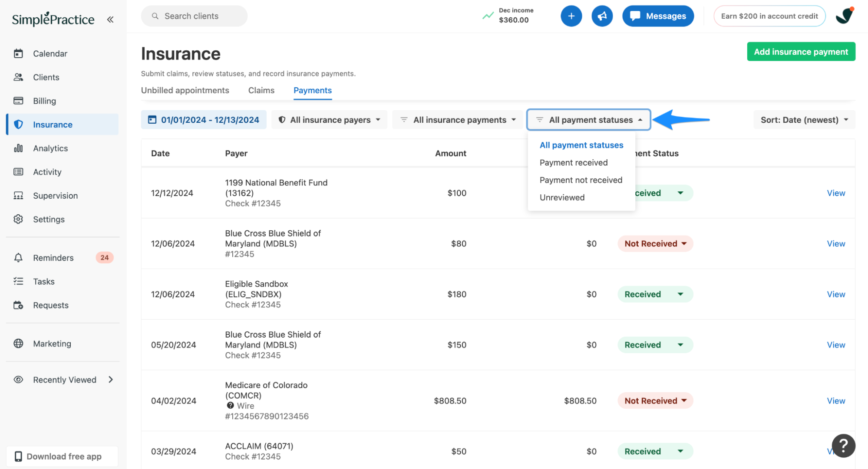The image size is (868, 469).
Task: Change status of 1199 National Benefit payment
Action: [663, 193]
